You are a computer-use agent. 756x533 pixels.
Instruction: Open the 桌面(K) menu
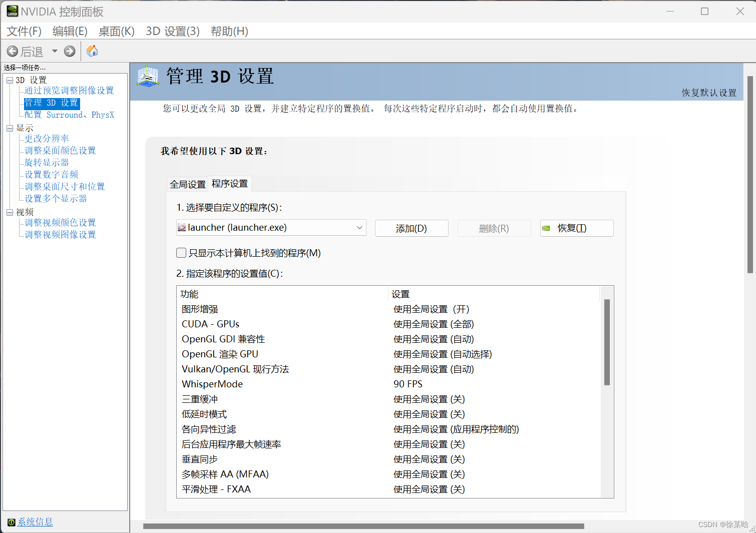click(117, 31)
